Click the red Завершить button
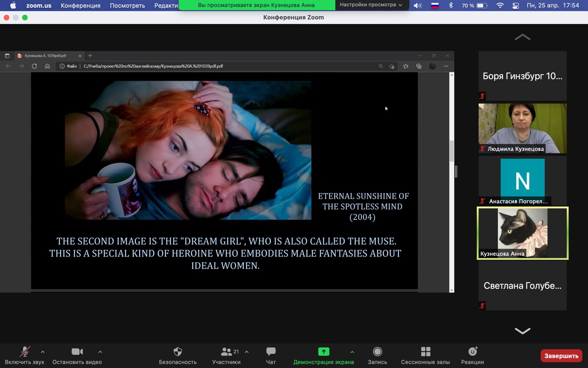Screen dimensions: 588x368 pyautogui.click(x=561, y=356)
